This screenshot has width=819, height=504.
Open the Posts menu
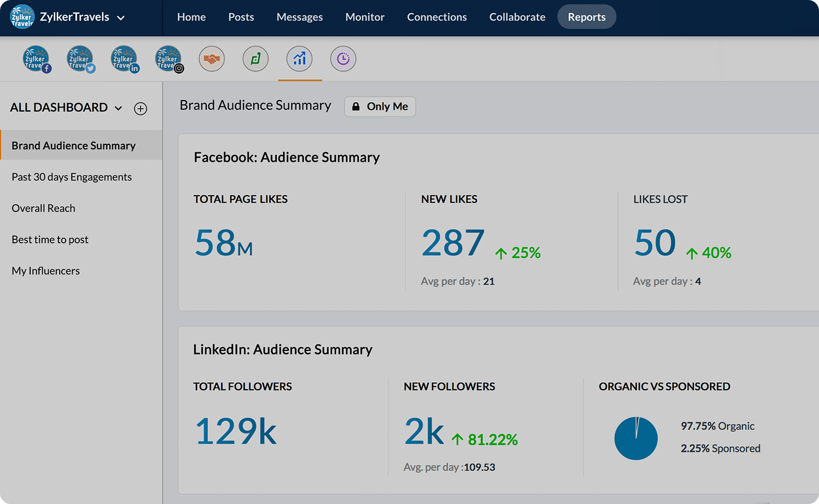click(x=241, y=17)
